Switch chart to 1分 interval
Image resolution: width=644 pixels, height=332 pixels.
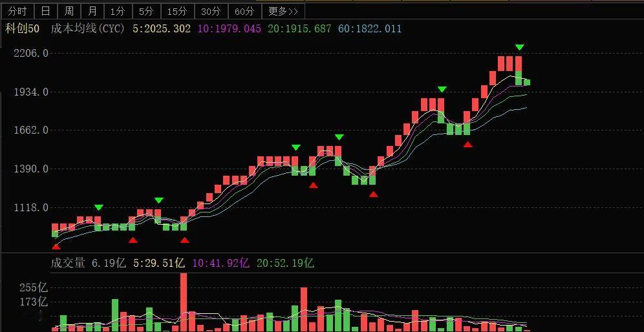click(x=118, y=11)
